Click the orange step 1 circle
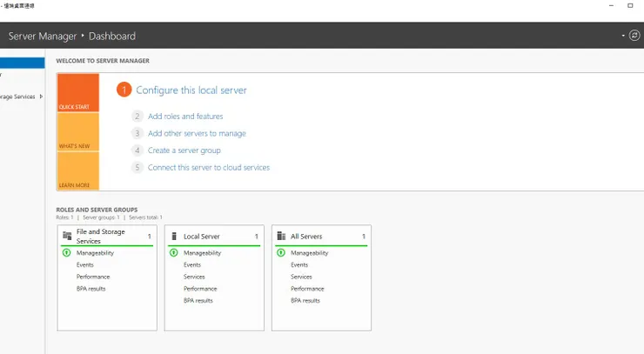Image resolution: width=644 pixels, height=354 pixels. [x=124, y=90]
